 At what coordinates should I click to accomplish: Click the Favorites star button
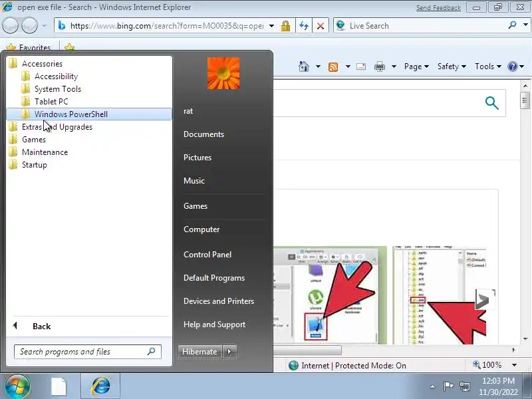coord(29,47)
